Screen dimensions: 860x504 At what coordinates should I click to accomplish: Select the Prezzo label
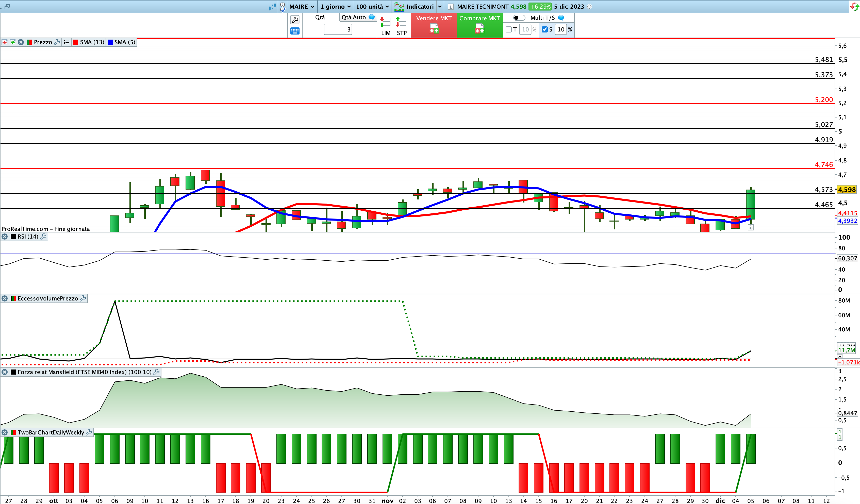click(x=43, y=42)
